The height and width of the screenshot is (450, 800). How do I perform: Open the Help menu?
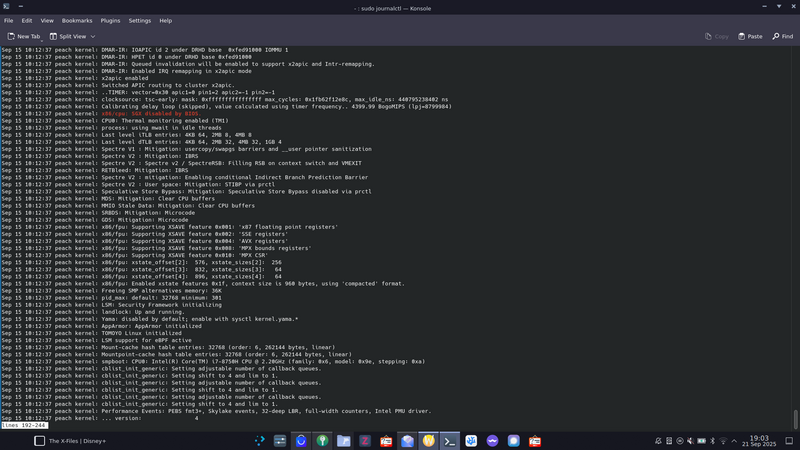pos(165,20)
